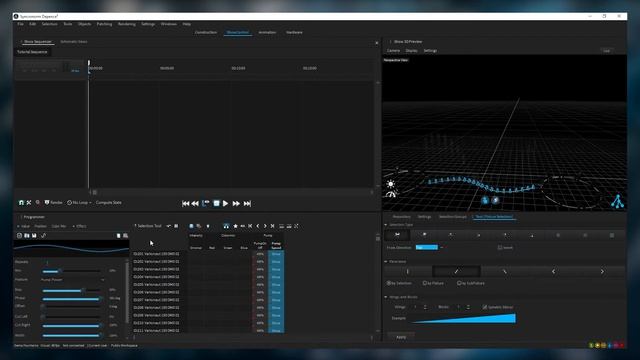640x360 pixels.
Task: Open the Animation workspace tab
Action: point(267,32)
